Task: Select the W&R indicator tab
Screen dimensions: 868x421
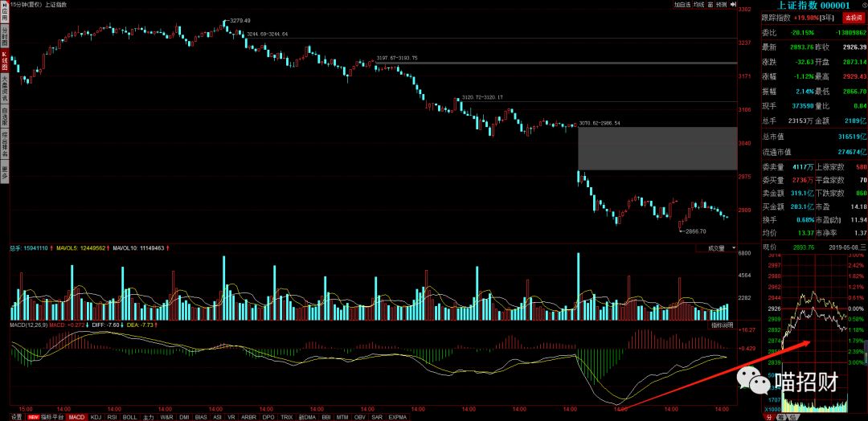Action: (166, 417)
